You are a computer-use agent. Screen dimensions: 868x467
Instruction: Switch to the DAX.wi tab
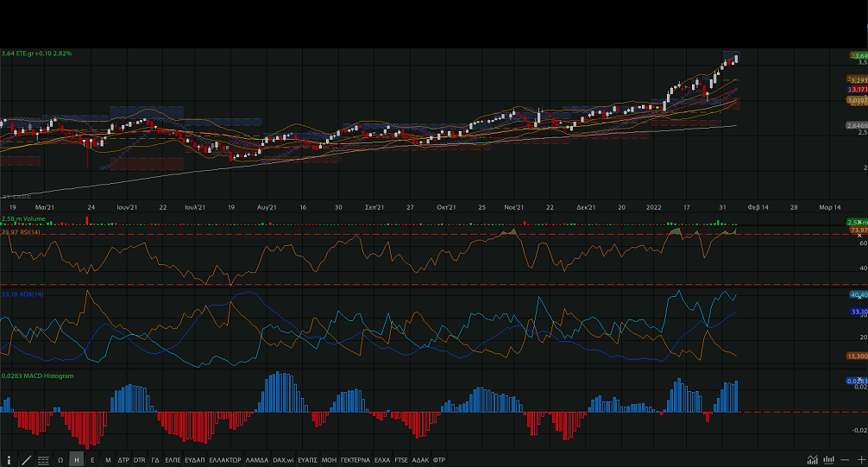click(x=283, y=460)
